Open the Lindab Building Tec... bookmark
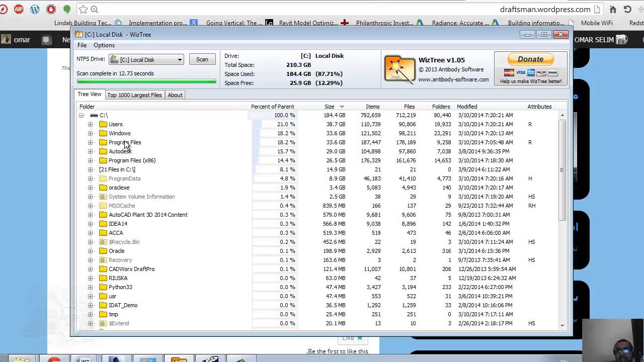This screenshot has height=362, width=644. [x=83, y=23]
